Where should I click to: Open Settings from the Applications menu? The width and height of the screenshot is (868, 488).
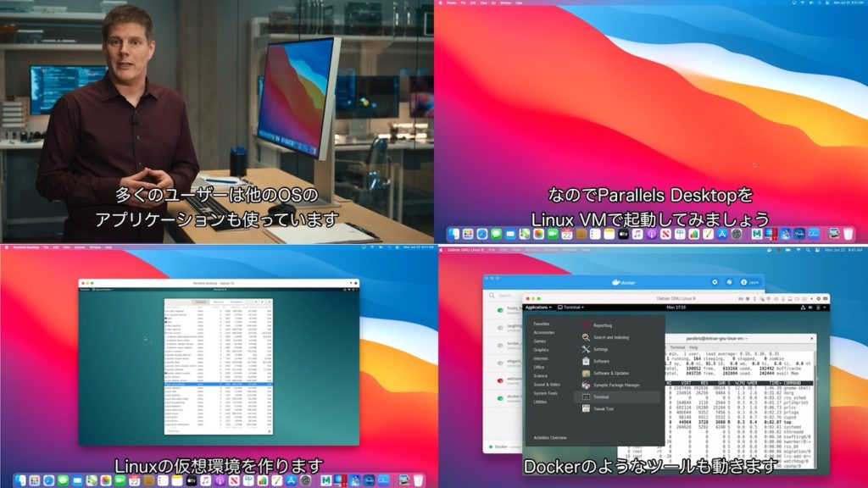coord(595,350)
